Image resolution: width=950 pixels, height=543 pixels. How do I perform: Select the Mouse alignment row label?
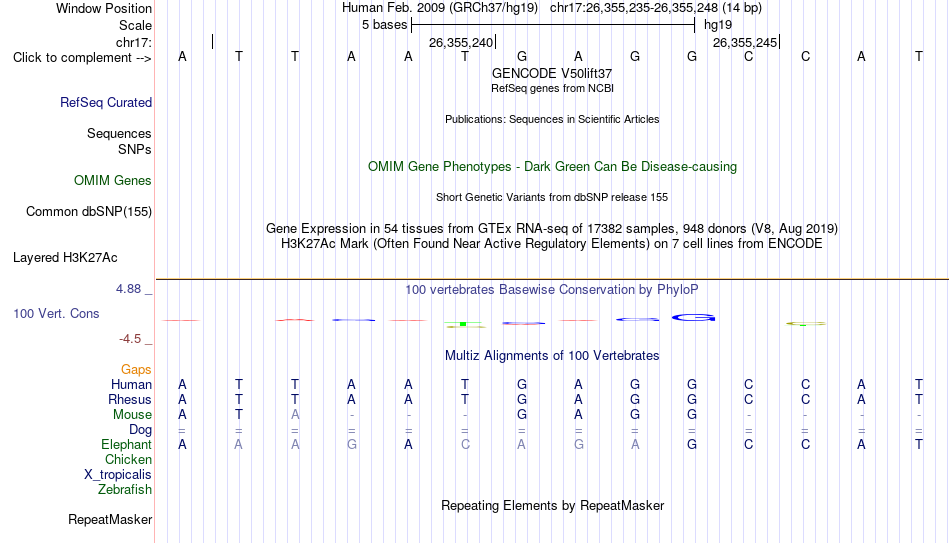tap(133, 415)
